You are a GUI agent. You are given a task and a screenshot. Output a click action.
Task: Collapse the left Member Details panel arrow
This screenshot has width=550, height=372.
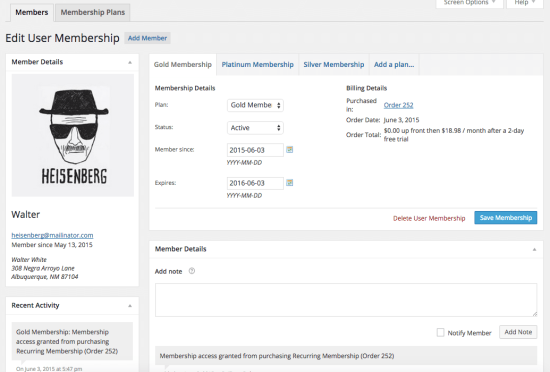(130, 62)
